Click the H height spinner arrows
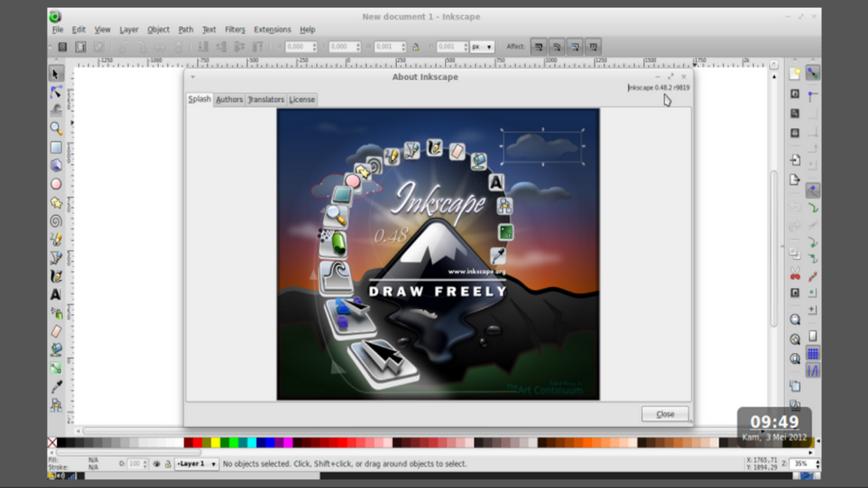Screen dimensions: 868x488 click(x=465, y=47)
